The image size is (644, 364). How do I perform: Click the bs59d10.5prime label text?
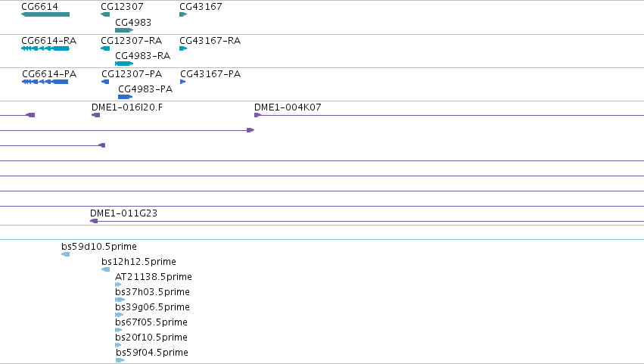[99, 247]
